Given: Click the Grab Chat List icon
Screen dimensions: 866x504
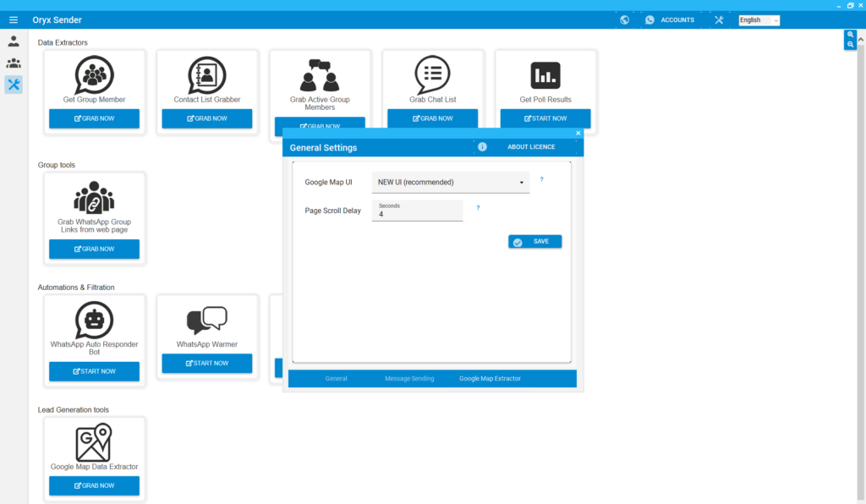Looking at the screenshot, I should (x=432, y=74).
